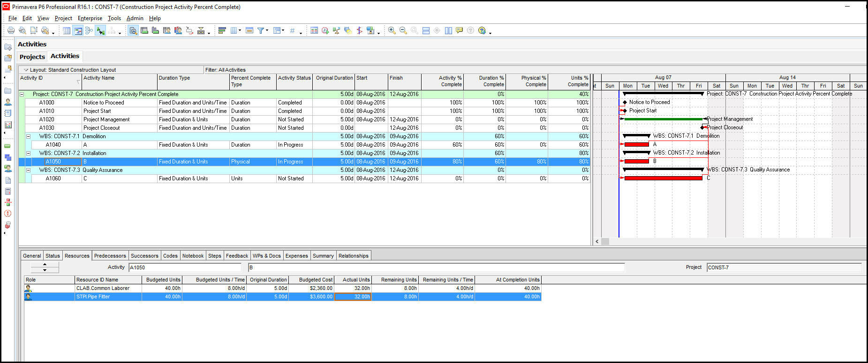This screenshot has height=363, width=868.
Task: Collapse the WBS CONST-7.2 Installation group
Action: 28,153
